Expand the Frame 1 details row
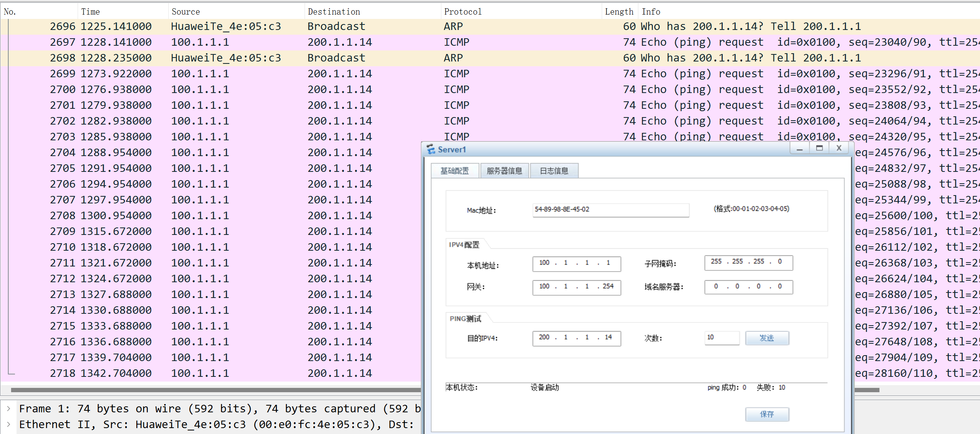This screenshot has width=980, height=434. pyautogui.click(x=9, y=409)
